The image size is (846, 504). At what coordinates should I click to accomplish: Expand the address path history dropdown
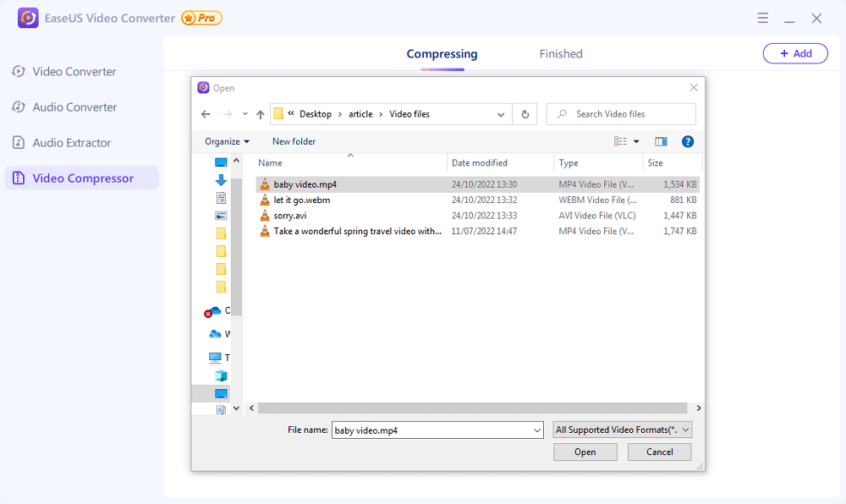tap(501, 114)
